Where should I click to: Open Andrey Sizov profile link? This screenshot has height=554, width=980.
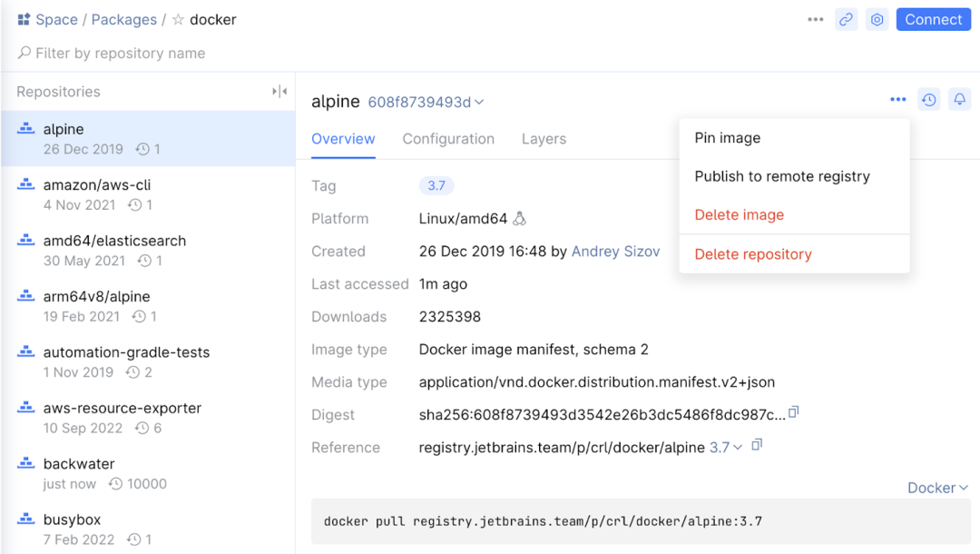[615, 252]
